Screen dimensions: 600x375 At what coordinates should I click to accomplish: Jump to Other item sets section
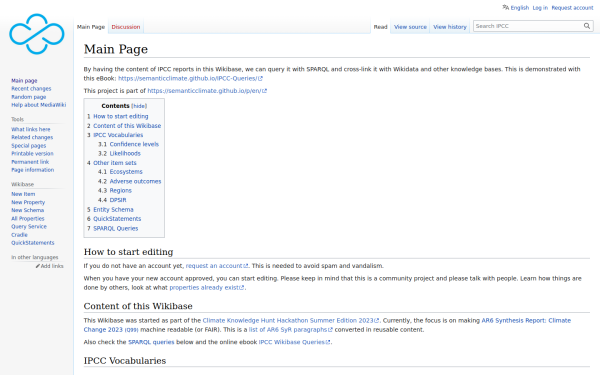pyautogui.click(x=115, y=163)
